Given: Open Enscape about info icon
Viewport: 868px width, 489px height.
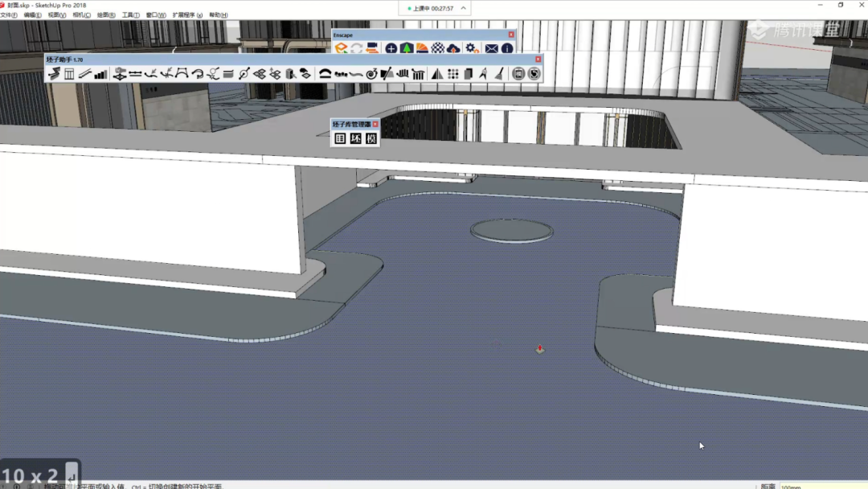Looking at the screenshot, I should point(506,49).
